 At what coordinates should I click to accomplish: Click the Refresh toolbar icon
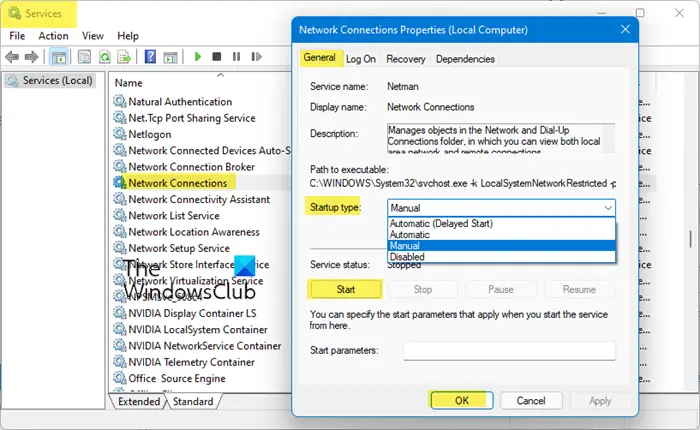pos(105,57)
